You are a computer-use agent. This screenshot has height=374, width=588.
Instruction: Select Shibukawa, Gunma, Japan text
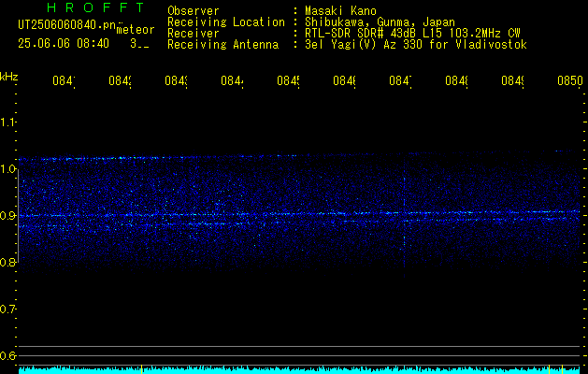pos(380,22)
